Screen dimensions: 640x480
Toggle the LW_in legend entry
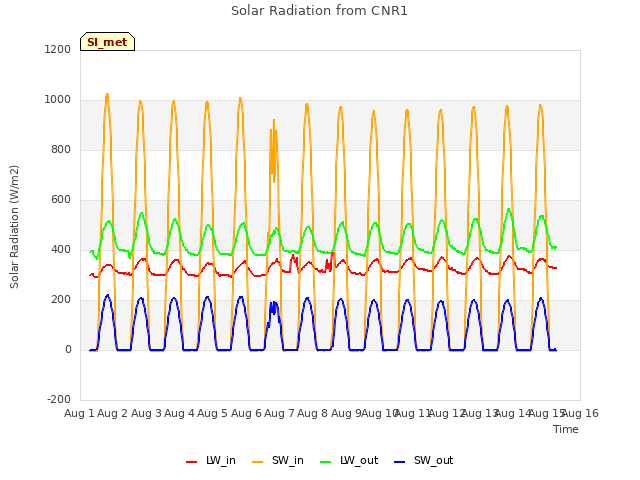(211, 460)
